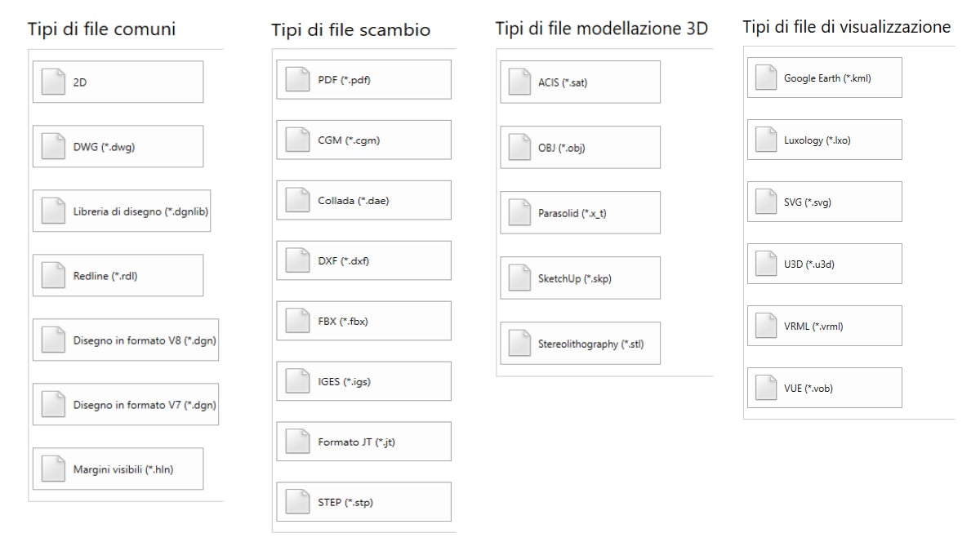The width and height of the screenshot is (980, 551).
Task: Choose Stereolithography (*.stl) format
Action: click(x=580, y=344)
